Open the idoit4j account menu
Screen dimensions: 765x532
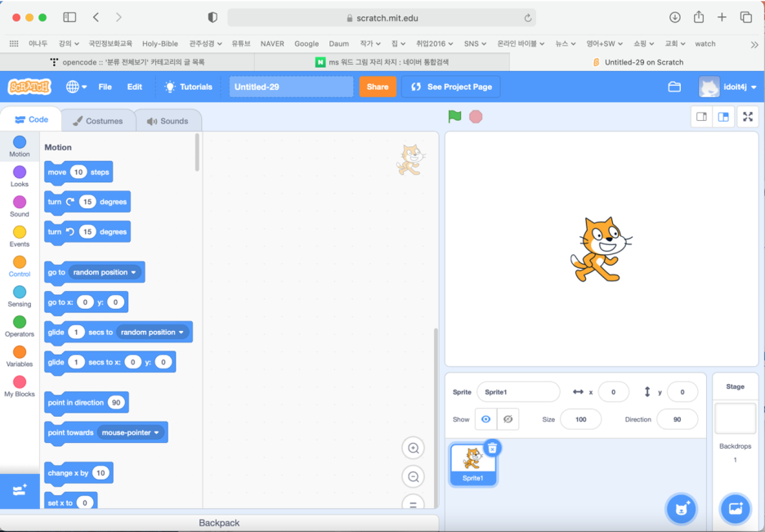point(727,87)
